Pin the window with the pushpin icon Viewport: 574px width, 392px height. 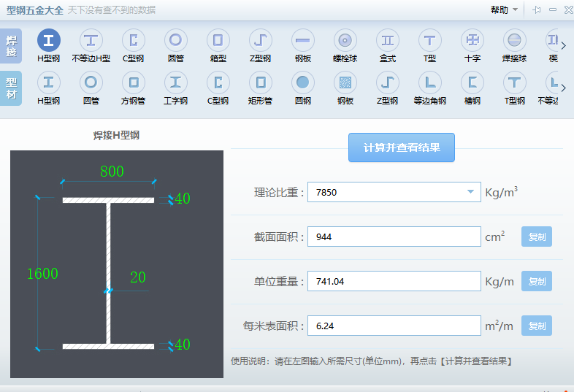tap(537, 10)
